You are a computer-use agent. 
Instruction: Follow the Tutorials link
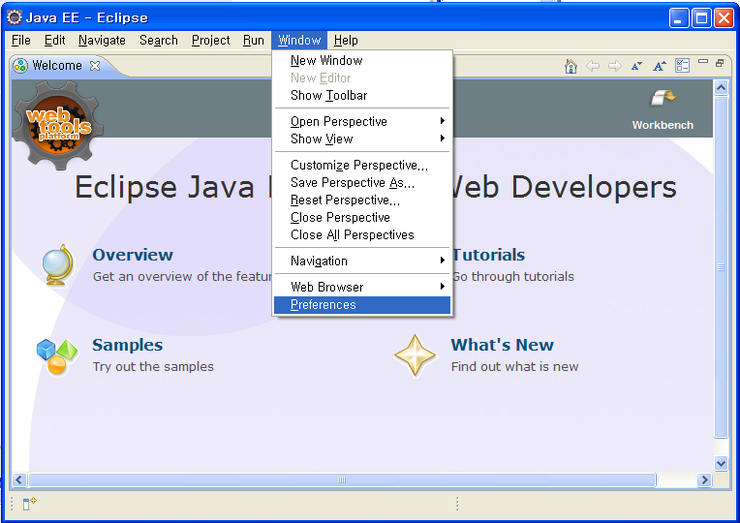coord(488,255)
